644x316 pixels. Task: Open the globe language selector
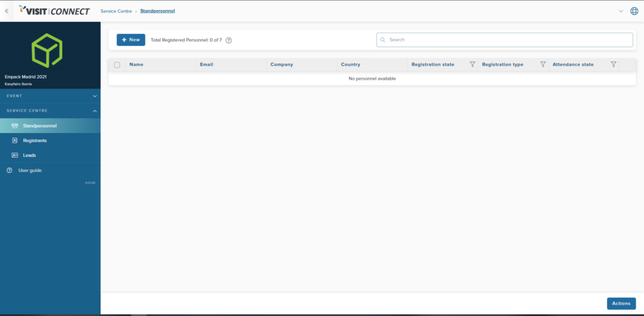[x=634, y=11]
